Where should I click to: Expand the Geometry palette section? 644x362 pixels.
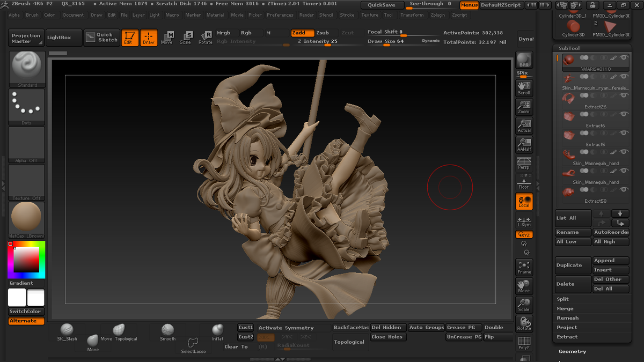pyautogui.click(x=572, y=352)
